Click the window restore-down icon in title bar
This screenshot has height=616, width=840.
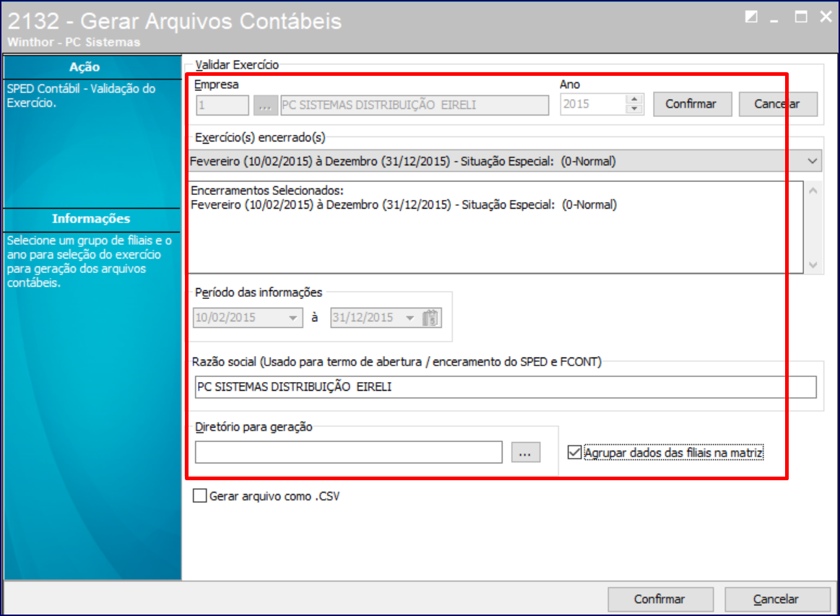(751, 17)
